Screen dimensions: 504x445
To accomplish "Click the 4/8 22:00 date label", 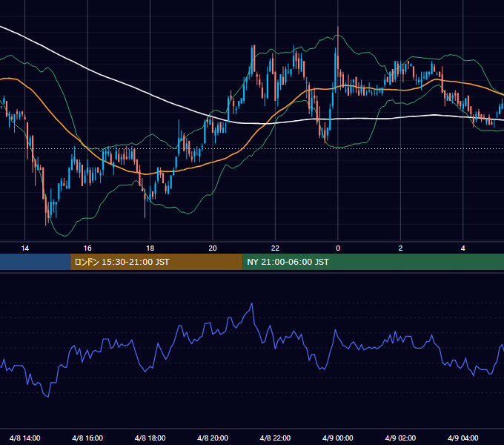I will click(275, 438).
